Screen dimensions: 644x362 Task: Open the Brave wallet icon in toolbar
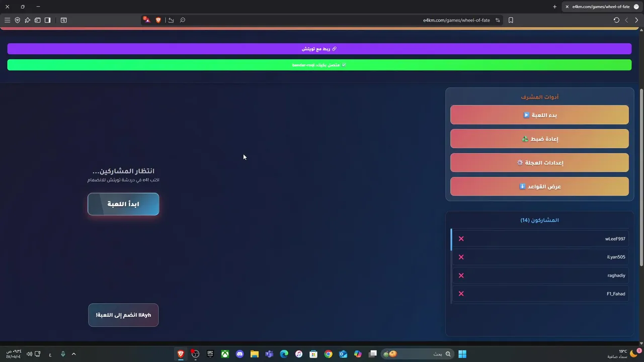37,20
